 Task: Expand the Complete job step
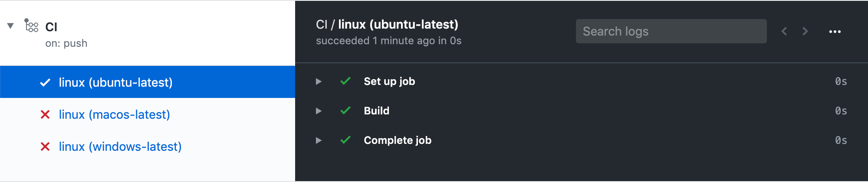[x=582, y=140]
